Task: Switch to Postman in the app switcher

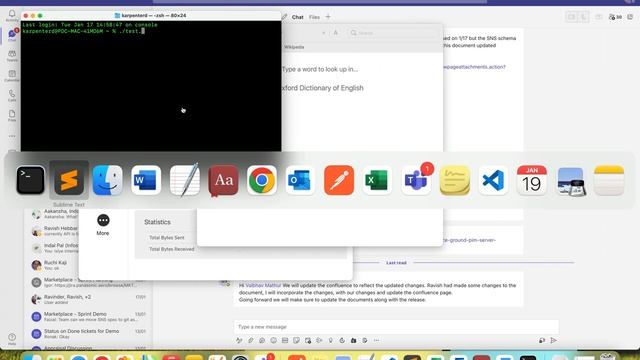Action: click(x=339, y=180)
